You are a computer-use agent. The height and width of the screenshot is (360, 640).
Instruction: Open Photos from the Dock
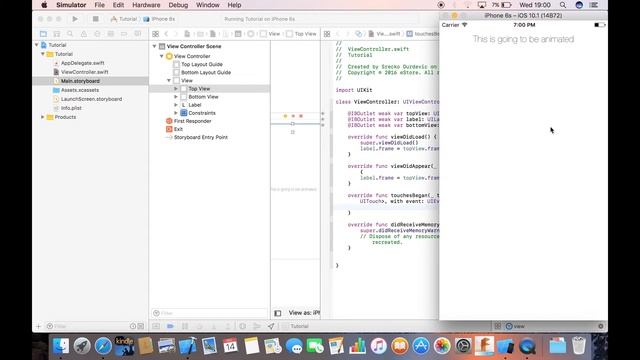[x=442, y=346]
